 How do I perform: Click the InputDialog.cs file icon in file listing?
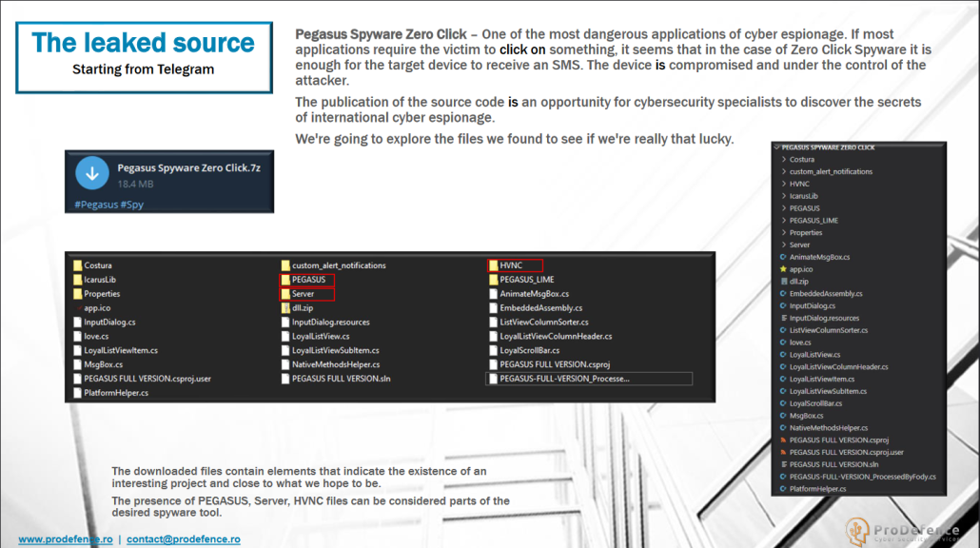pyautogui.click(x=77, y=323)
